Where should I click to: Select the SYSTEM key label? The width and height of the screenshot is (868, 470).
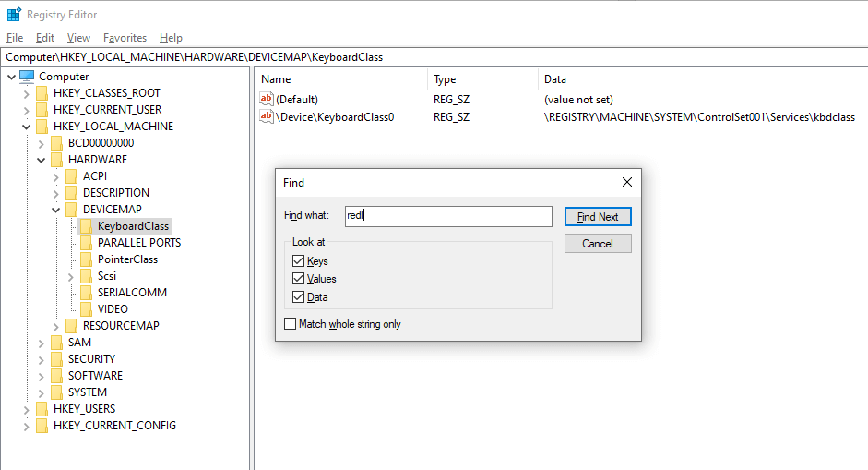[88, 392]
